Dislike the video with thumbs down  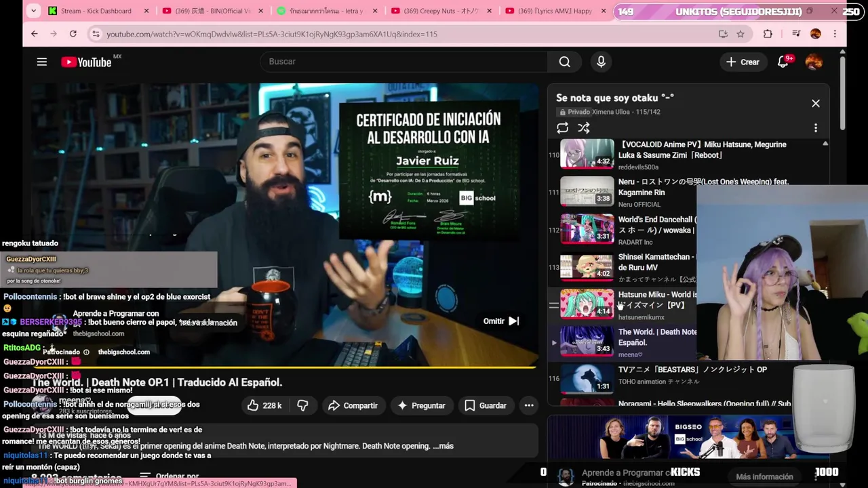point(303,405)
